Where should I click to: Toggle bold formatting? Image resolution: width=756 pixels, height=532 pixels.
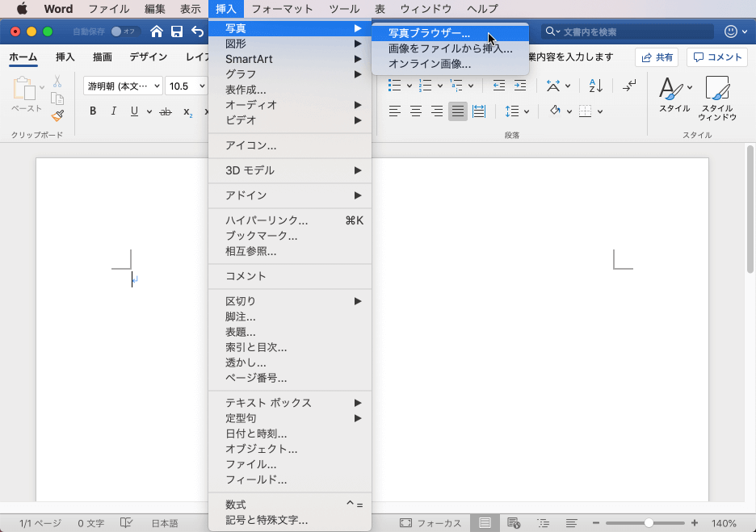pos(93,111)
